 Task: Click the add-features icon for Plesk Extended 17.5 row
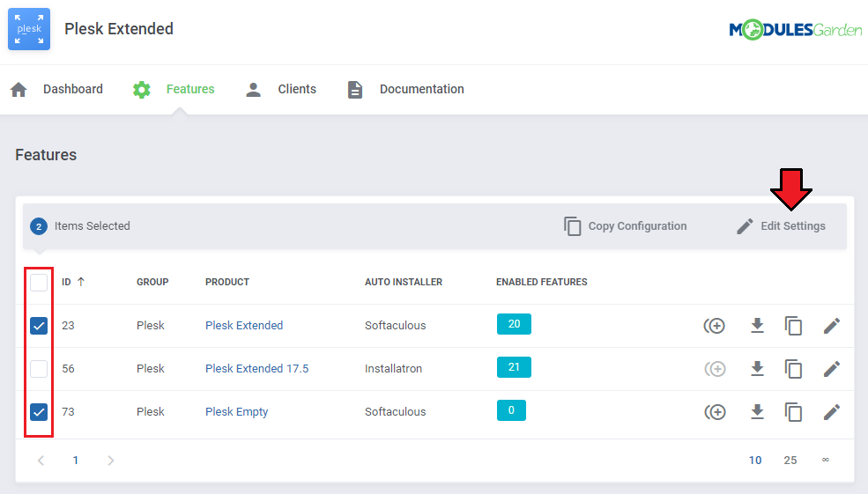click(715, 369)
